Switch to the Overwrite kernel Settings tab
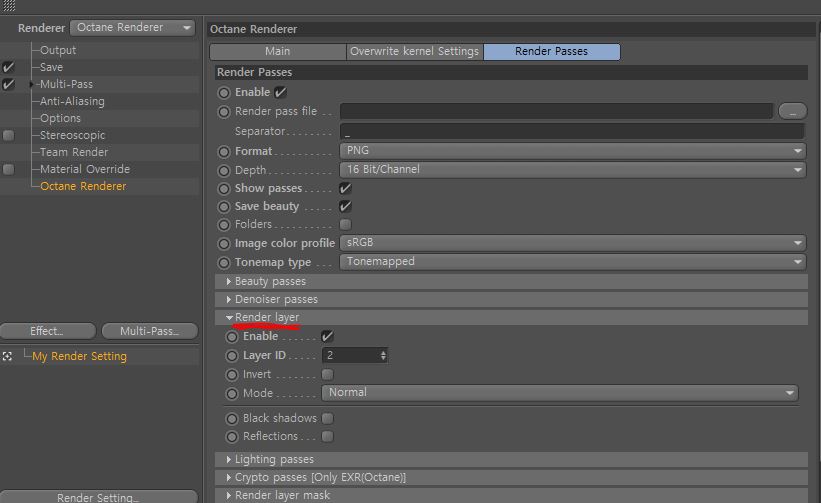821x503 pixels. click(x=414, y=51)
